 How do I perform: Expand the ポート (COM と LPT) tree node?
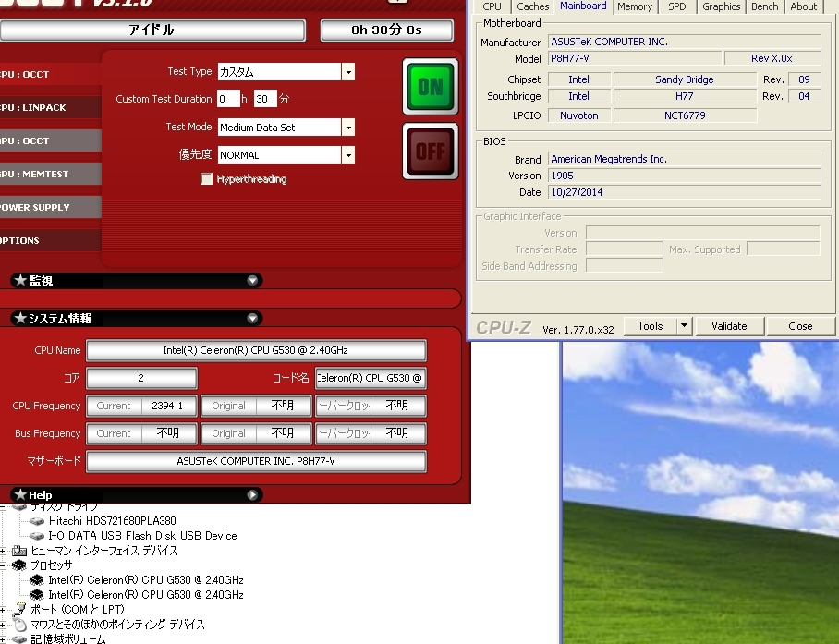click(x=5, y=610)
